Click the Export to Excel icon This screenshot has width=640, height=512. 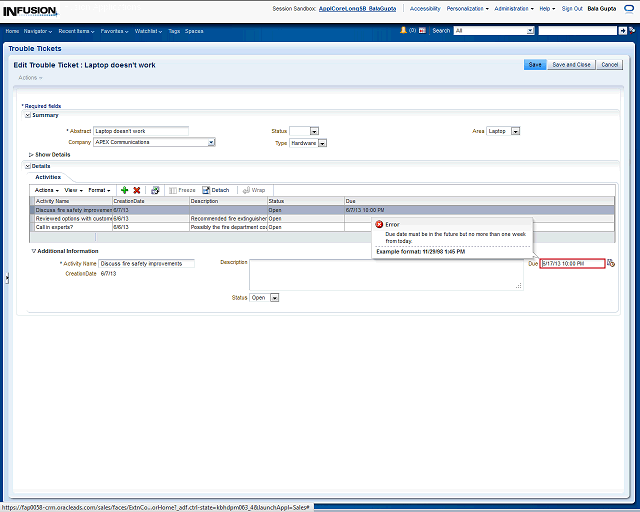[x=155, y=190]
